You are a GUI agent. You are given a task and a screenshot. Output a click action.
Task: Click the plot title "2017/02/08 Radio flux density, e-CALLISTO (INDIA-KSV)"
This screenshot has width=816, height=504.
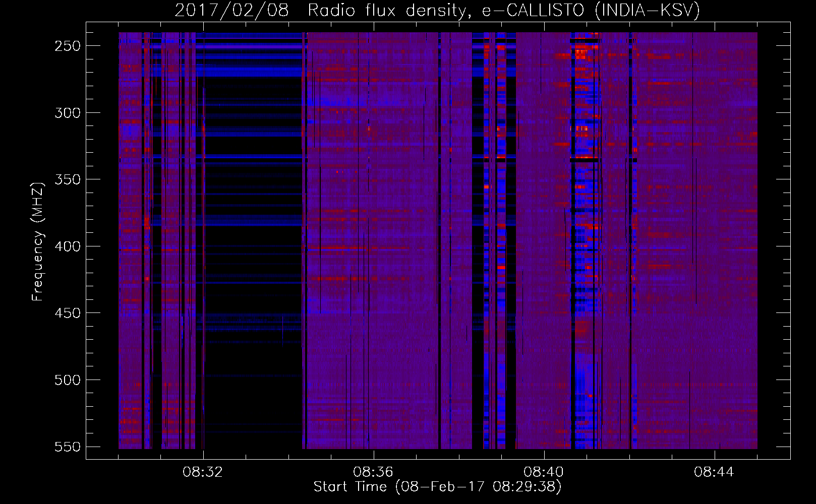click(x=437, y=10)
